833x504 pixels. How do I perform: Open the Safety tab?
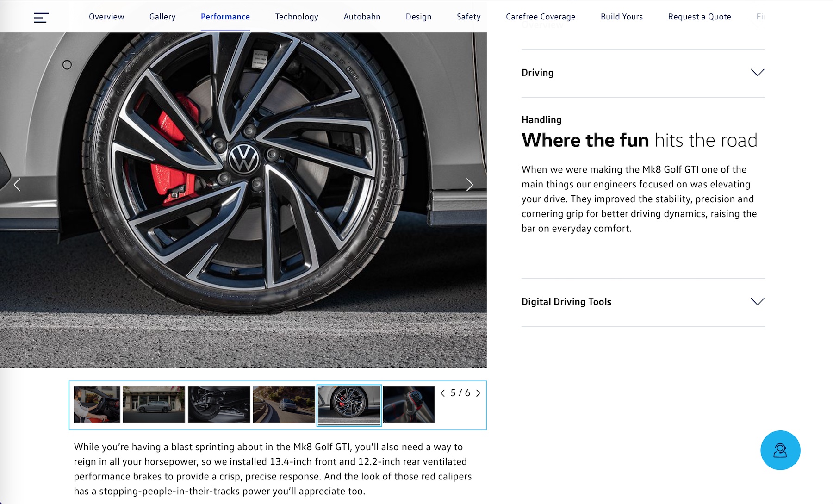click(469, 17)
